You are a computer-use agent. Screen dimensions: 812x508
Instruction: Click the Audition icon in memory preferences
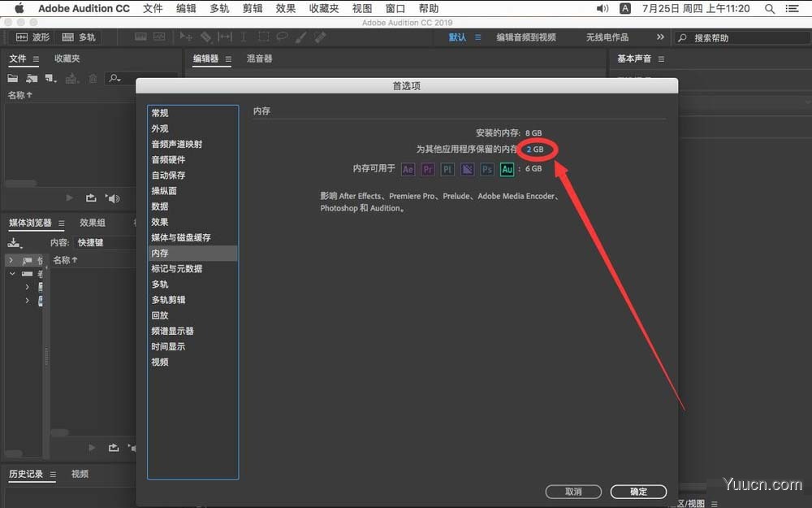point(507,169)
